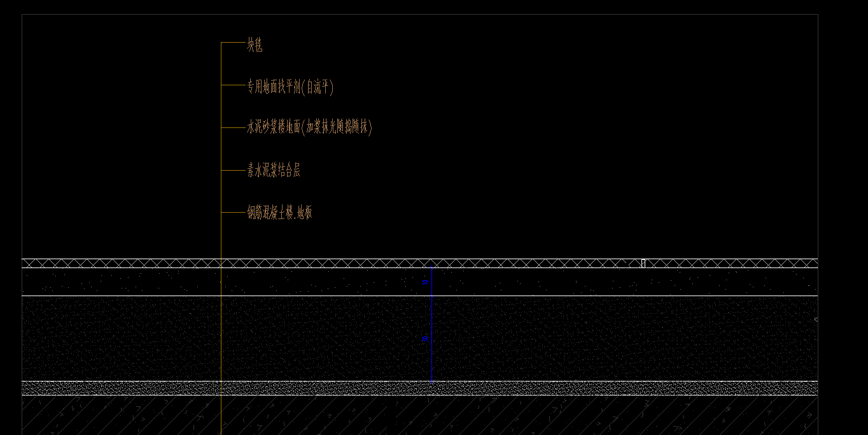This screenshot has height=435, width=868.
Task: Pick the 水泥砂浆楼地面(加浆抹光随捣随抹) label
Action: pyautogui.click(x=309, y=127)
